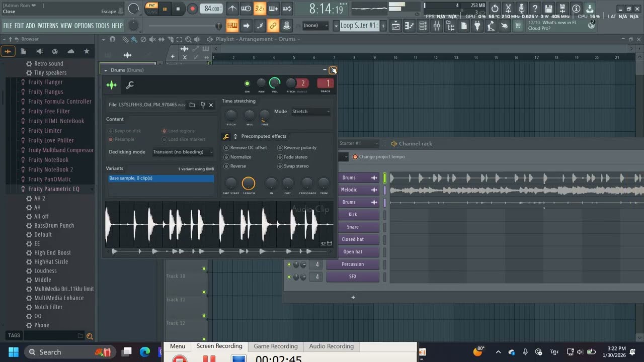Select the Keep on disk radio button
Image resolution: width=644 pixels, height=362 pixels.
point(125,131)
